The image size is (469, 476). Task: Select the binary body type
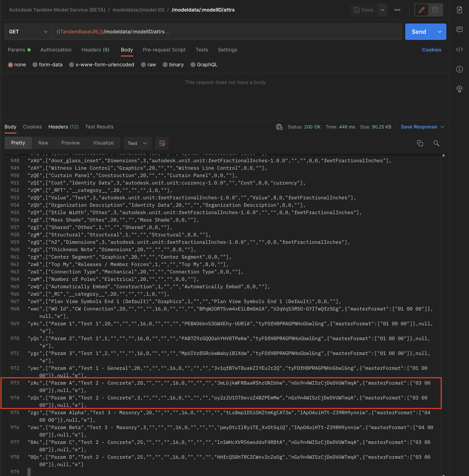[x=173, y=65]
